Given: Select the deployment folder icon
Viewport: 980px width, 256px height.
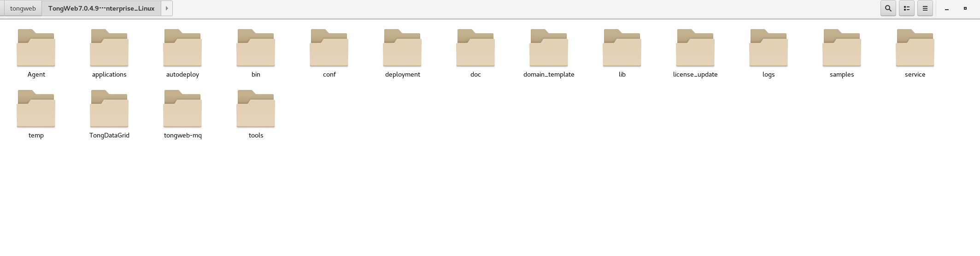Looking at the screenshot, I should click(x=402, y=48).
